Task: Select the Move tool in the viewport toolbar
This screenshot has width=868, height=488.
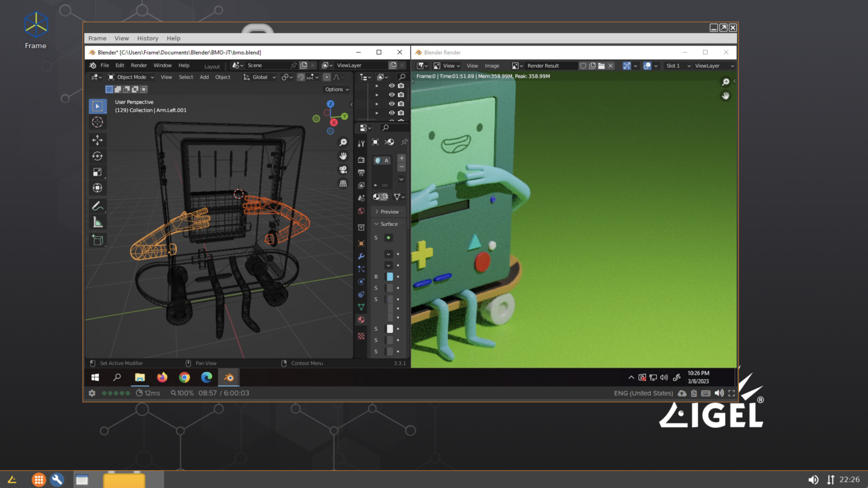Action: [x=98, y=140]
